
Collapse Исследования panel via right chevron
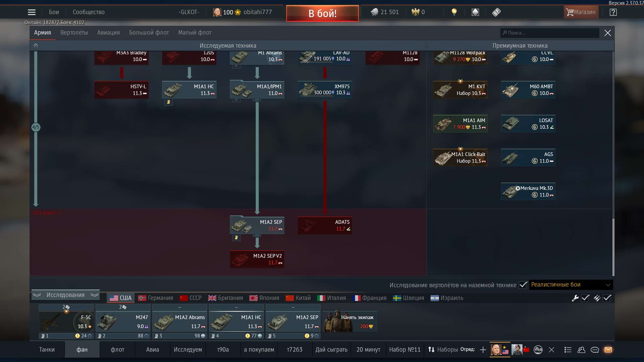point(95,295)
